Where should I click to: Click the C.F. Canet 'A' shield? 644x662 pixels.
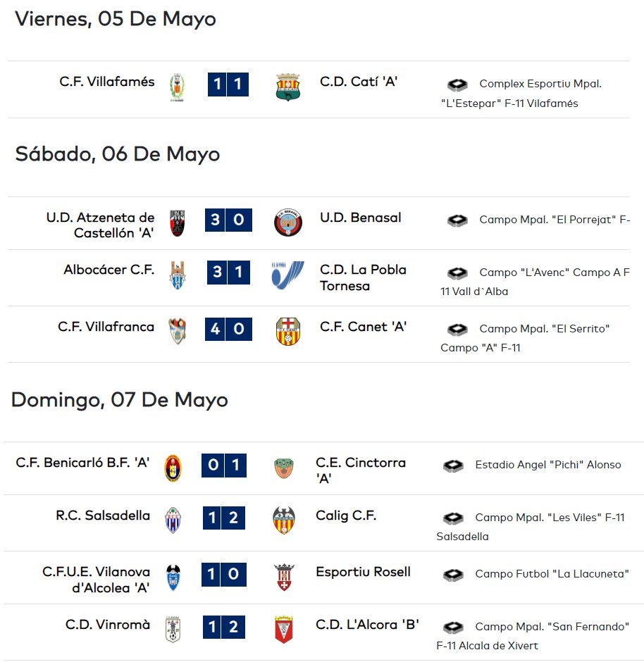288,331
